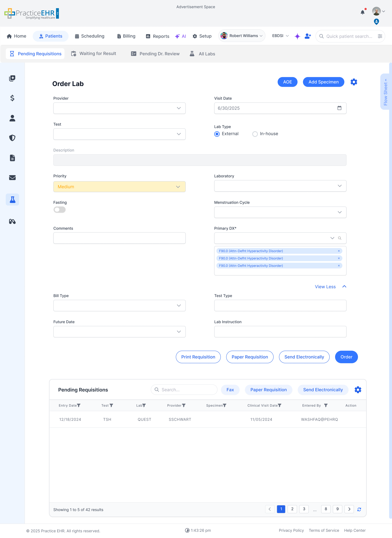
Task: Select the In-house lab type radio button
Action: (255, 134)
